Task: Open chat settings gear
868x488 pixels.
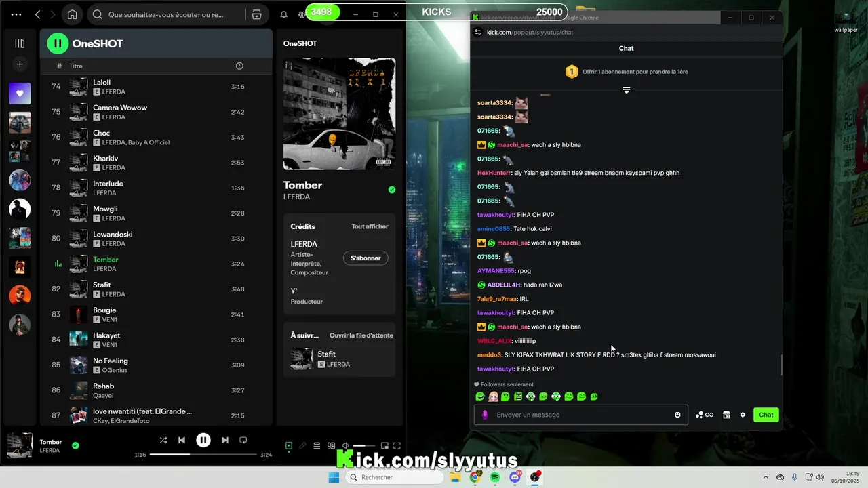Action: [743, 415]
